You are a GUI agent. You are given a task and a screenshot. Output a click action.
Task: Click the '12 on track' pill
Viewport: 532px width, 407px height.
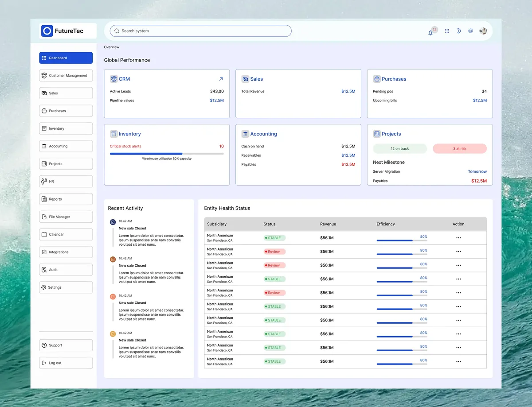coord(400,149)
